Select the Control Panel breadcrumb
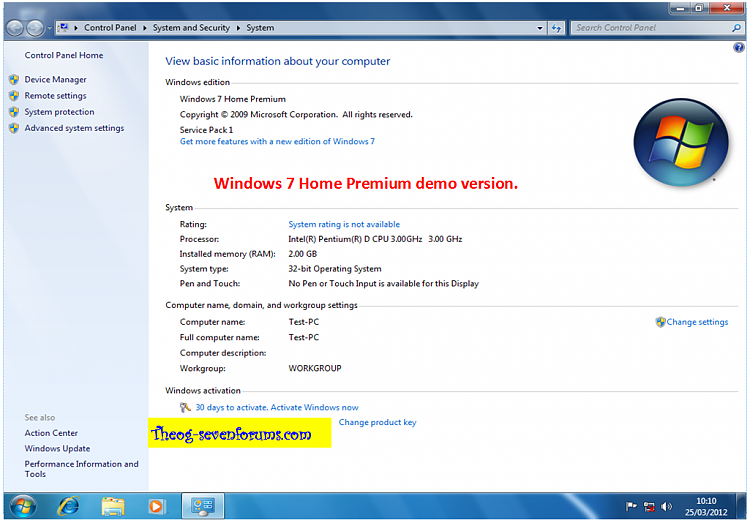Screen dimensions: 750x523 click(x=110, y=28)
